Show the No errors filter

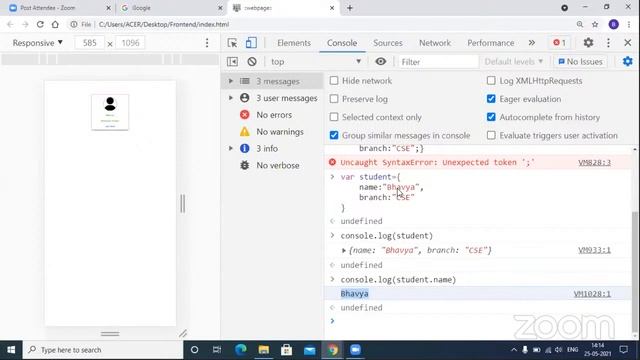tap(273, 115)
